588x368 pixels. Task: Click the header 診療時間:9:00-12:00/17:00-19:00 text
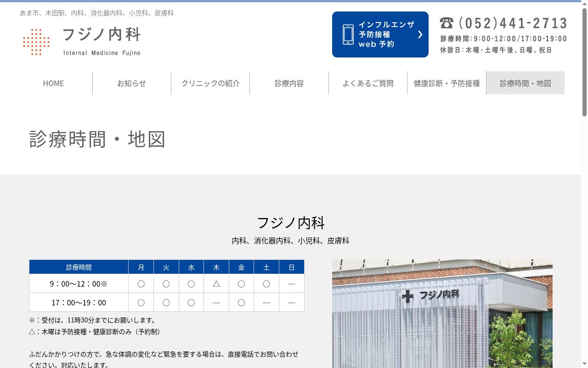point(503,39)
